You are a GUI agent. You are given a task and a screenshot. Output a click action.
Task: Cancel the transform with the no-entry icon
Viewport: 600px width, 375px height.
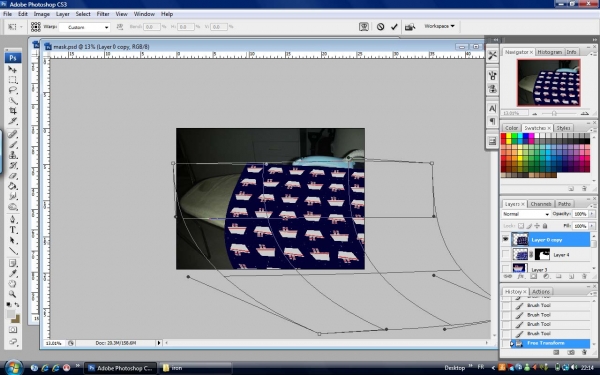click(380, 26)
